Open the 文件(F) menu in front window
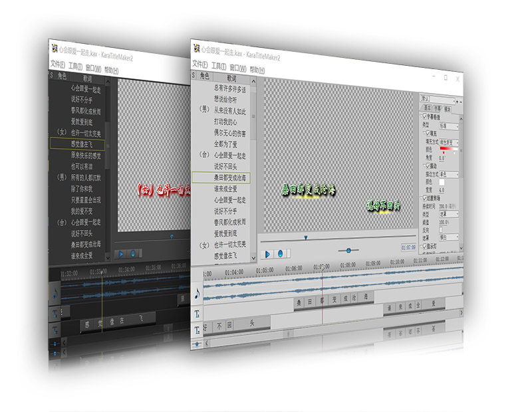 (x=200, y=64)
